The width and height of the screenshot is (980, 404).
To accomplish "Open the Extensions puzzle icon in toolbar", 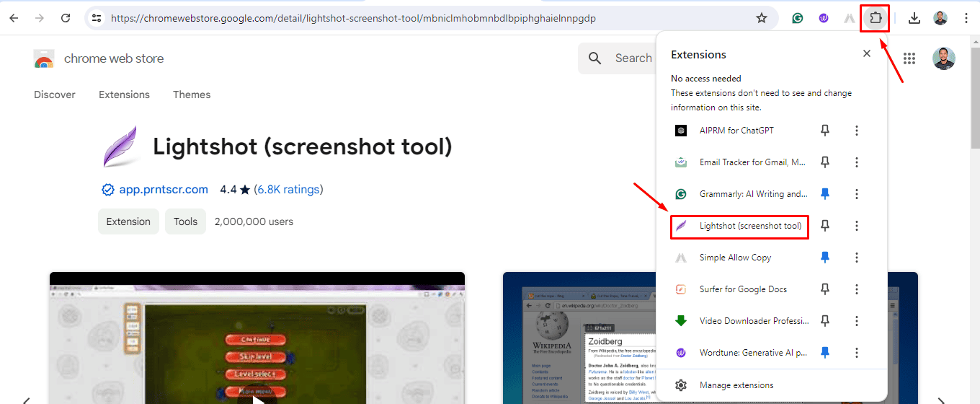I will click(876, 18).
